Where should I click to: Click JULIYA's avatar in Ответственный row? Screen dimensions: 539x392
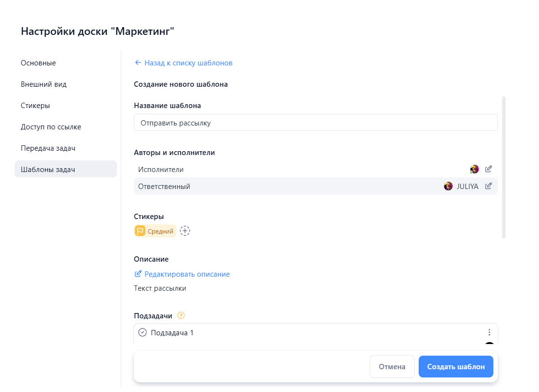pyautogui.click(x=448, y=186)
